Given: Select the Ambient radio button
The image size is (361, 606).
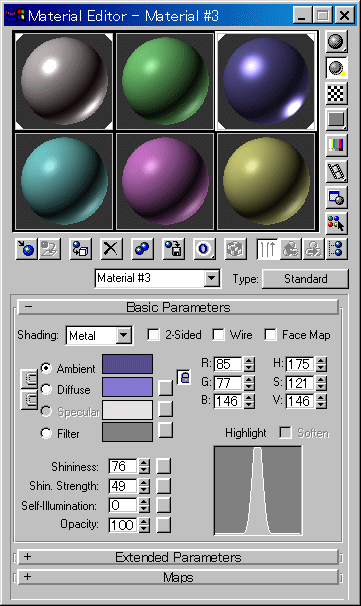Looking at the screenshot, I should 46,368.
